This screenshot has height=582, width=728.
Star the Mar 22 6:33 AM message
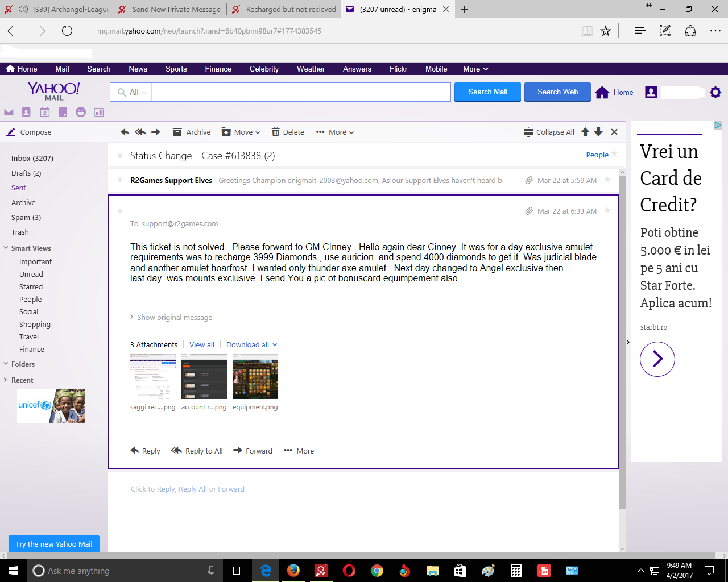tap(607, 211)
